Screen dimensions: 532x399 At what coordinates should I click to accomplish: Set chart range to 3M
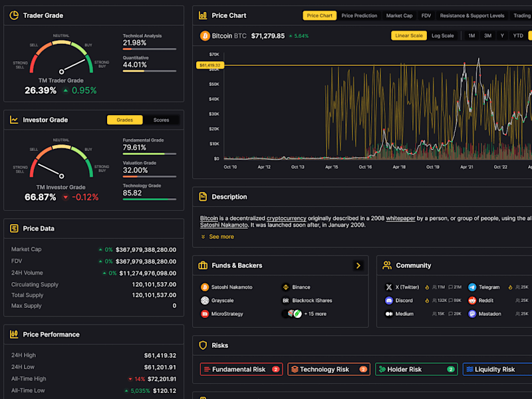487,36
